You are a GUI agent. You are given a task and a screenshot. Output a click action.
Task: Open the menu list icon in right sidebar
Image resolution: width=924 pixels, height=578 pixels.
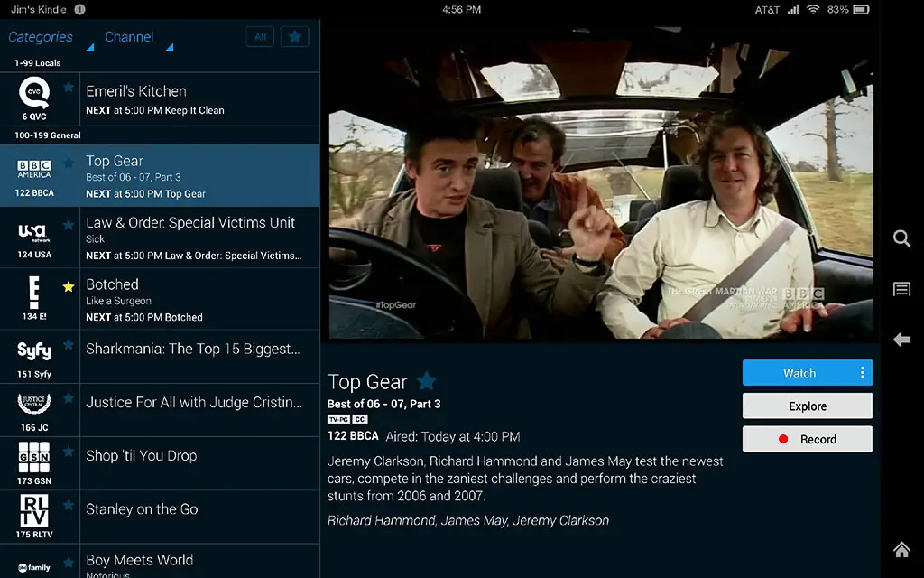click(x=901, y=289)
